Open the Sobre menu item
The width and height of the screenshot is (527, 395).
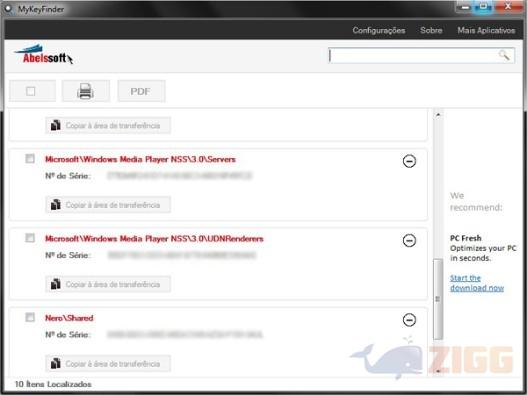[x=431, y=30]
